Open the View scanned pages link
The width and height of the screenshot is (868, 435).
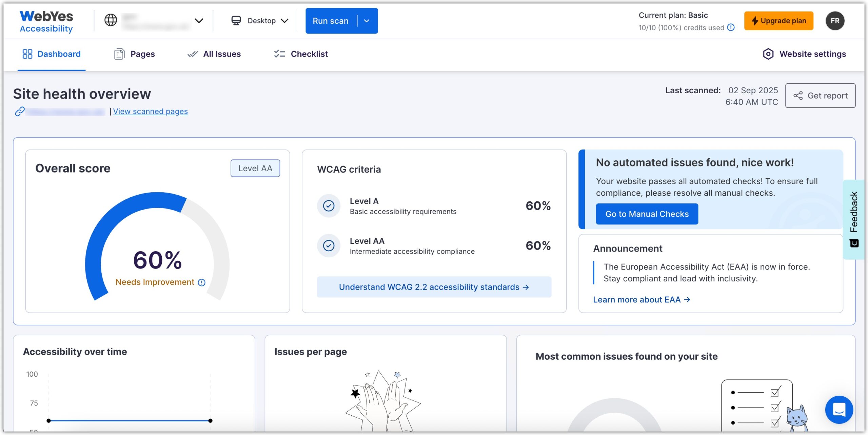coord(150,111)
